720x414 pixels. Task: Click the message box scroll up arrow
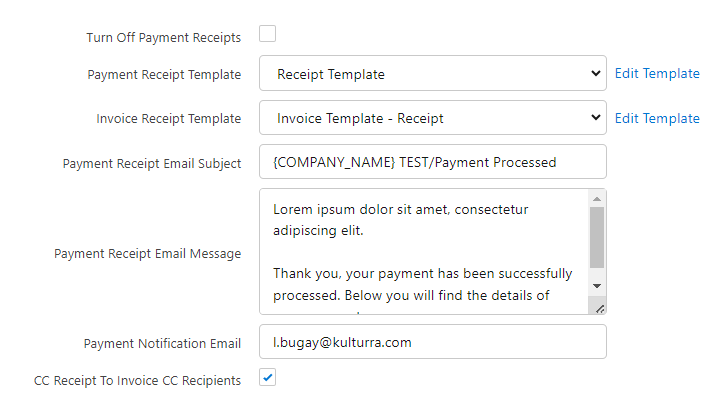click(x=597, y=197)
